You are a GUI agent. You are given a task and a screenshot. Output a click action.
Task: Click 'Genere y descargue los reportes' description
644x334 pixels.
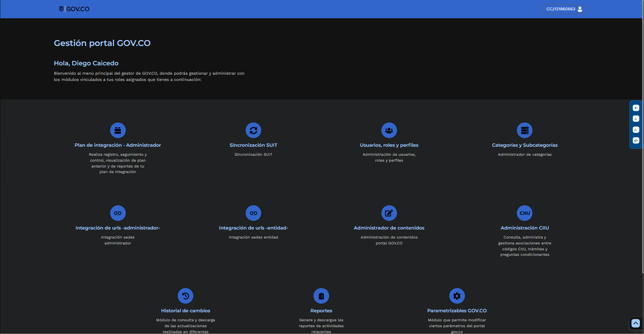click(x=321, y=326)
